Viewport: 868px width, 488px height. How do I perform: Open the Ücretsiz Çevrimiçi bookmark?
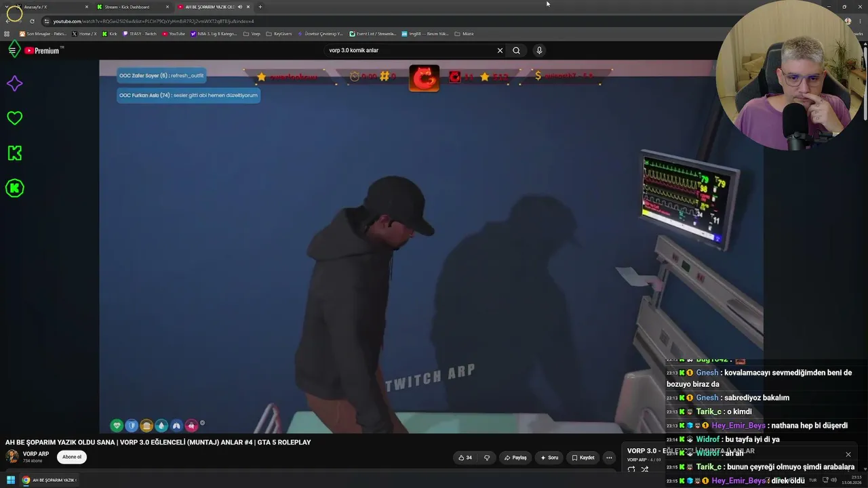[320, 33]
